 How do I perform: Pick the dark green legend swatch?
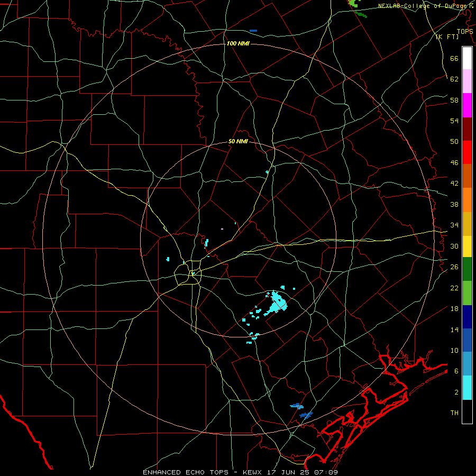click(467, 269)
